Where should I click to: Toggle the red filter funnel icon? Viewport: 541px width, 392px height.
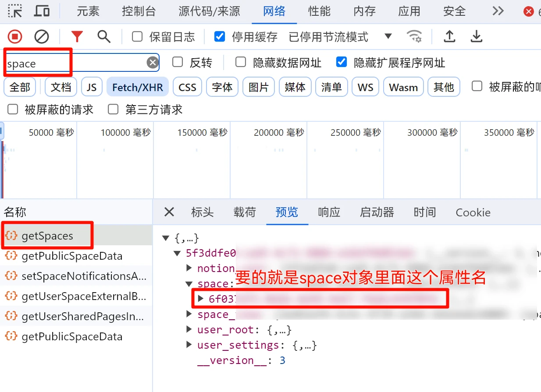[x=77, y=37]
